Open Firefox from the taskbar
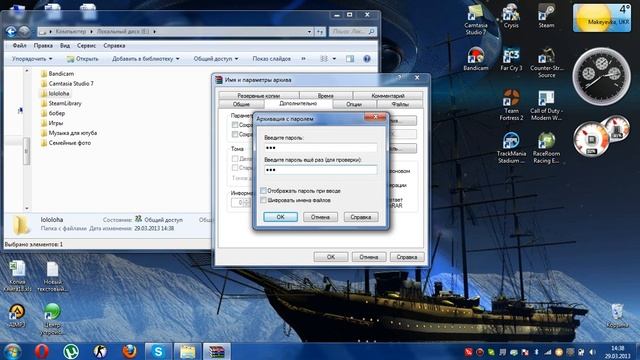This screenshot has width=640, height=360. [129, 351]
